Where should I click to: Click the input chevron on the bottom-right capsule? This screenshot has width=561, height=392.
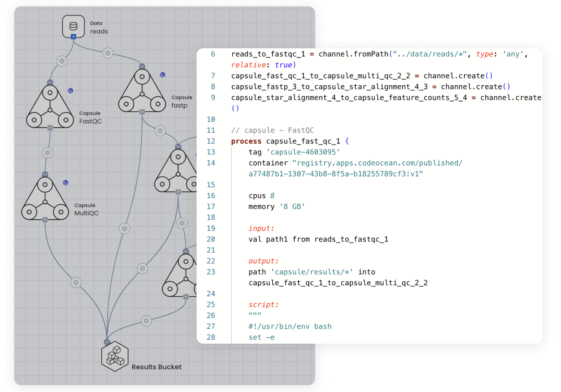[x=186, y=251]
